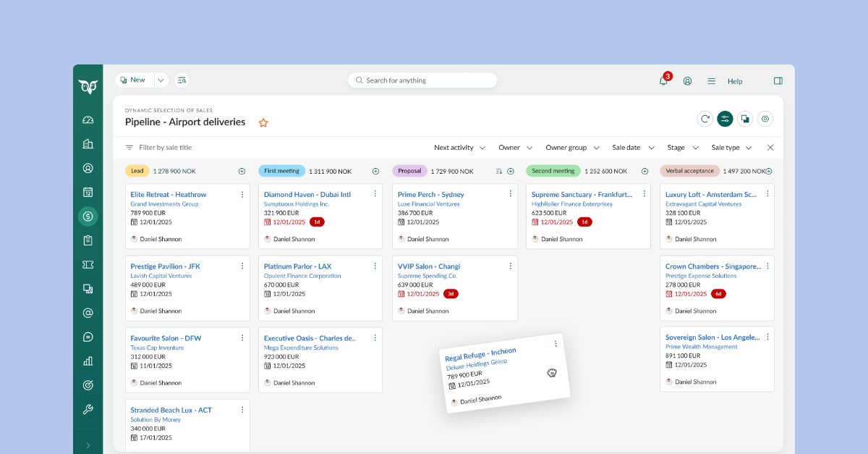Open the Help menu
Image resolution: width=868 pixels, height=454 pixels.
(x=735, y=81)
